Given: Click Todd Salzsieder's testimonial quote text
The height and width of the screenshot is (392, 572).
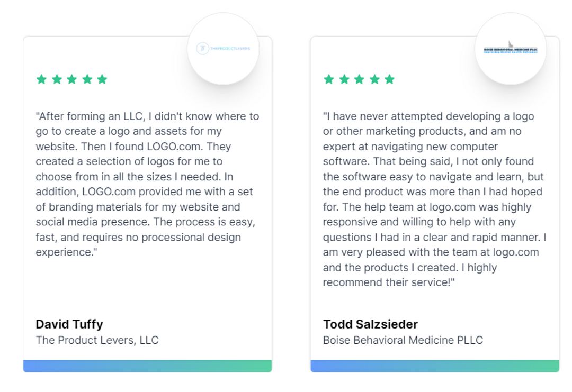Looking at the screenshot, I should (434, 199).
